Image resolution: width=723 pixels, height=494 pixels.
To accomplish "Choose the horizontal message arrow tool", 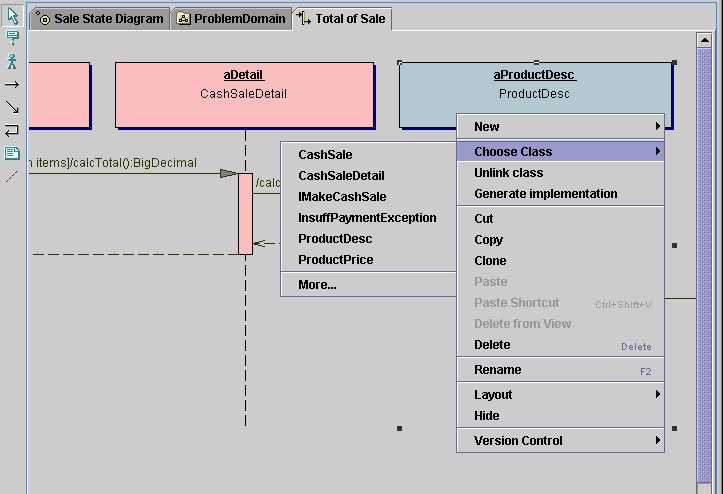I will [x=12, y=85].
